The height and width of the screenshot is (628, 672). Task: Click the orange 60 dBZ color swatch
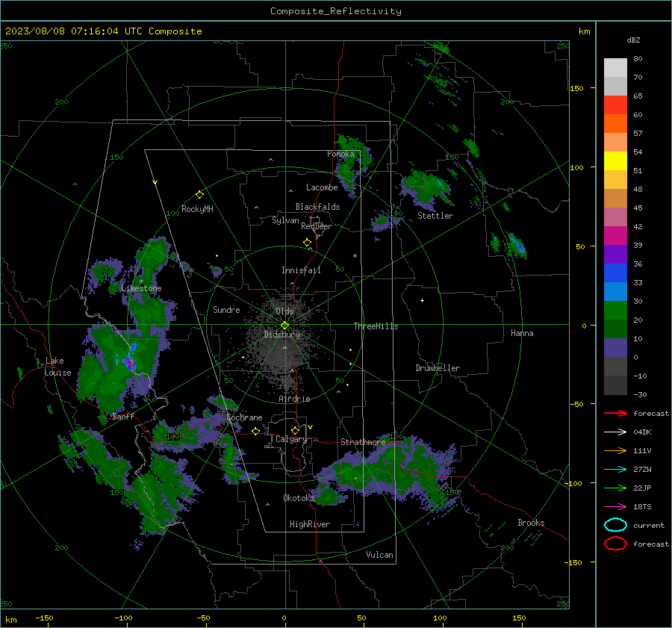pyautogui.click(x=615, y=123)
